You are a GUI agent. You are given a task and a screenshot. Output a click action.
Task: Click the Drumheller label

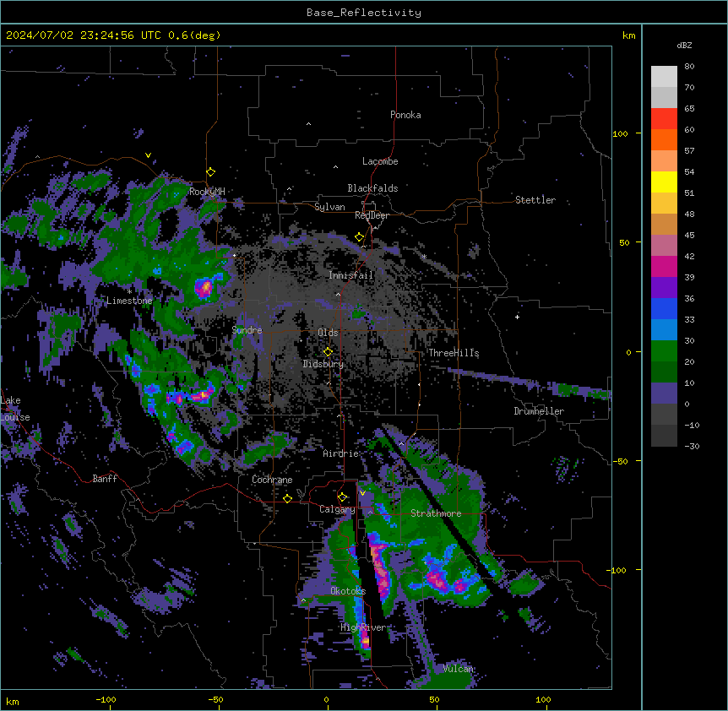539,411
